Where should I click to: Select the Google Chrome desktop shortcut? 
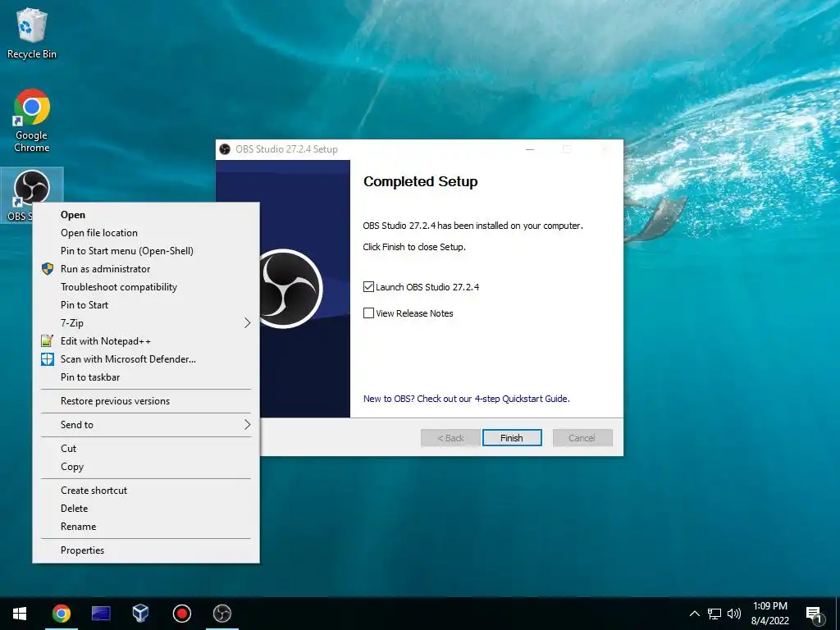pos(32,121)
